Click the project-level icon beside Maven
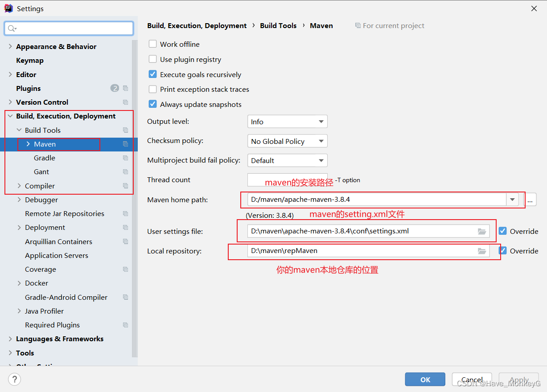 125,144
